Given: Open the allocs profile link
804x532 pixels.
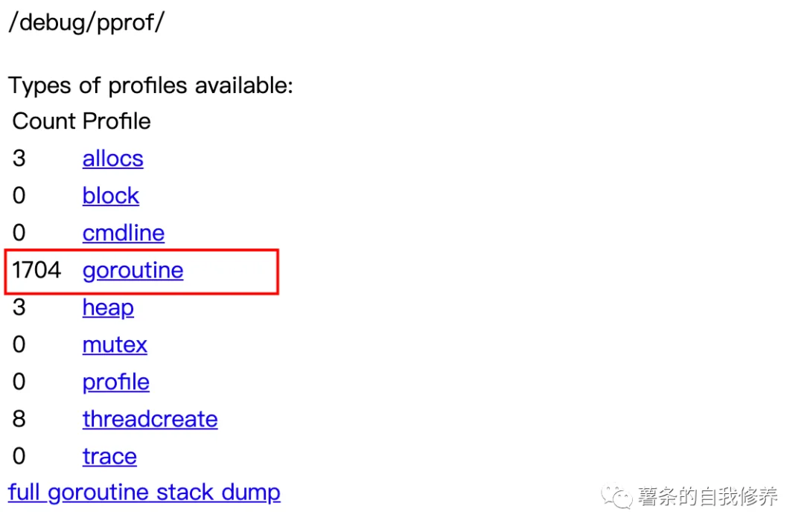Looking at the screenshot, I should click(112, 158).
